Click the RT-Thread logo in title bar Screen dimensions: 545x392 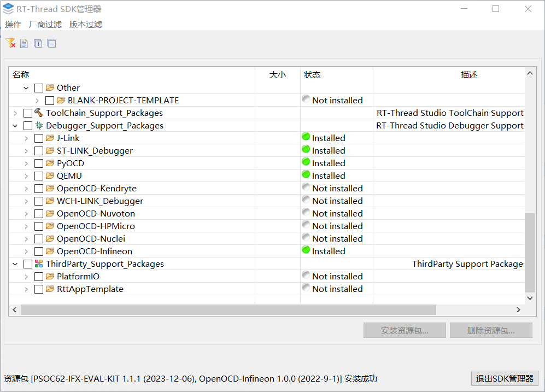(x=8, y=9)
